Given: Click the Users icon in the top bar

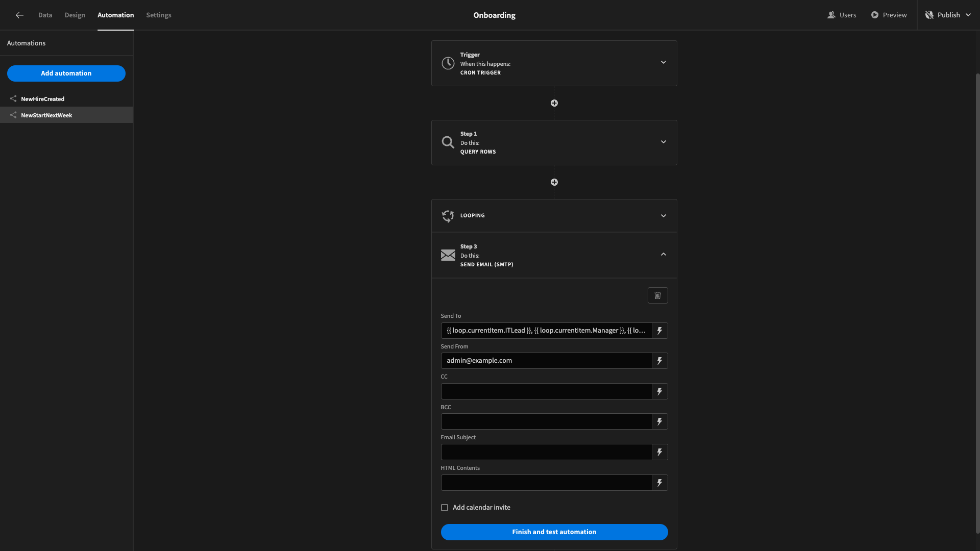Looking at the screenshot, I should click(x=832, y=15).
